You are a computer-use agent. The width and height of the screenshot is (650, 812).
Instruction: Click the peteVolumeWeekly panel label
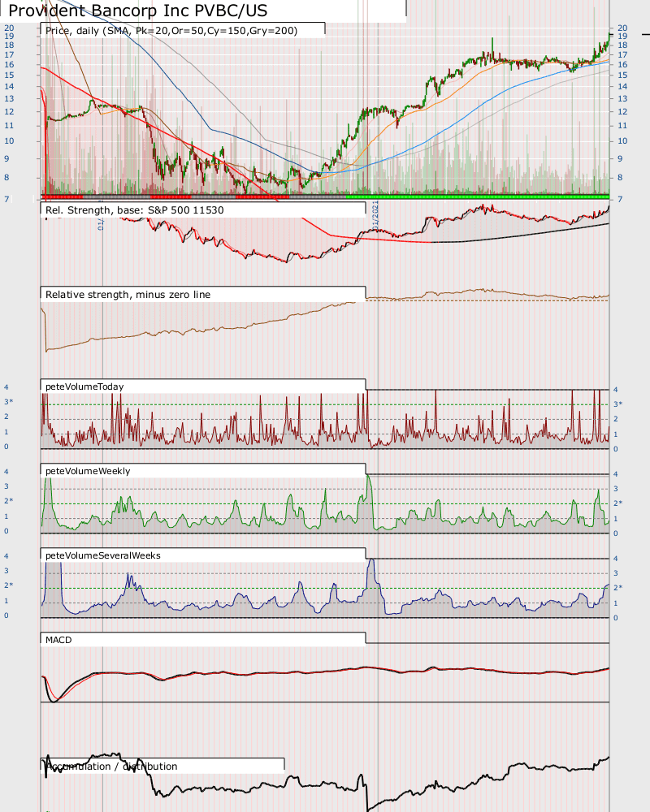coord(88,471)
